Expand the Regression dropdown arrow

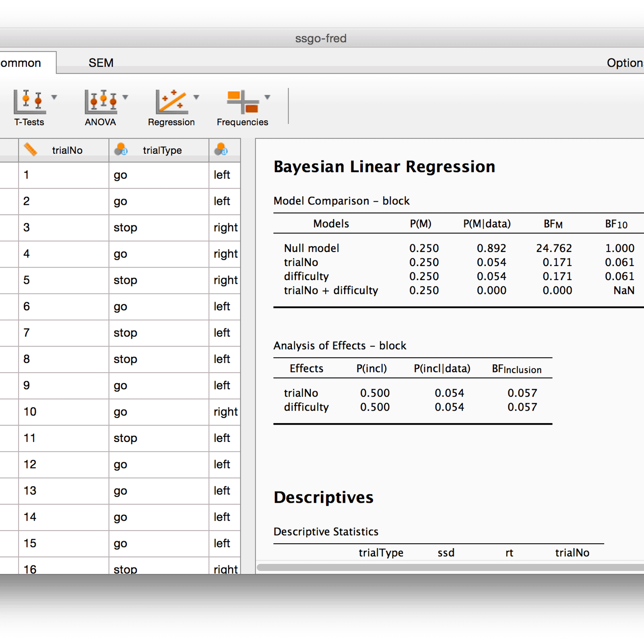coord(196,97)
